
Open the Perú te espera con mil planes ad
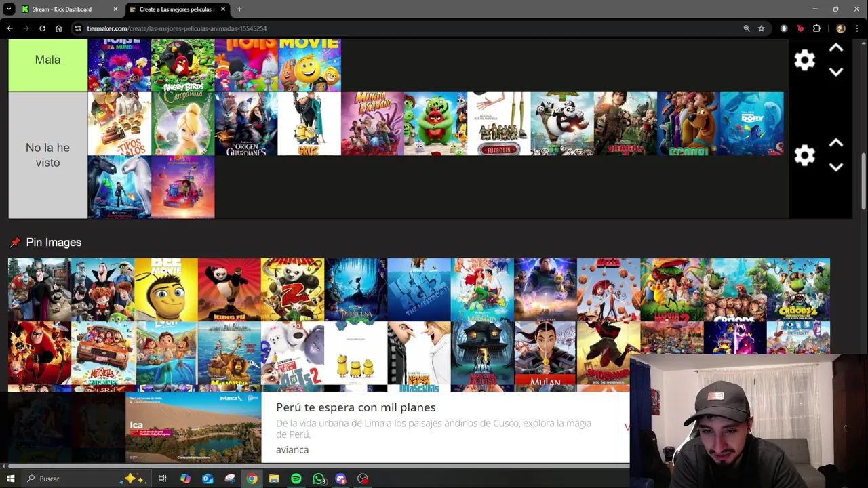coord(355,407)
